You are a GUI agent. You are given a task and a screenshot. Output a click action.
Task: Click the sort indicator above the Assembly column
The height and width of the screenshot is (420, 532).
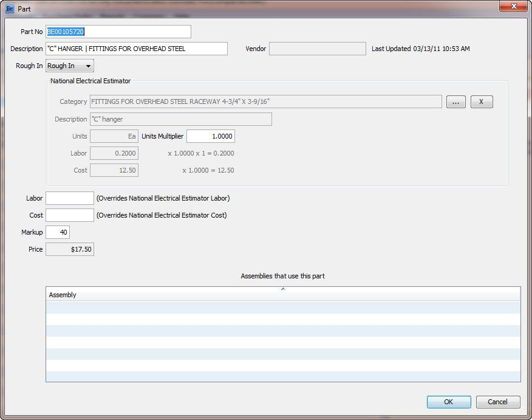click(x=282, y=290)
